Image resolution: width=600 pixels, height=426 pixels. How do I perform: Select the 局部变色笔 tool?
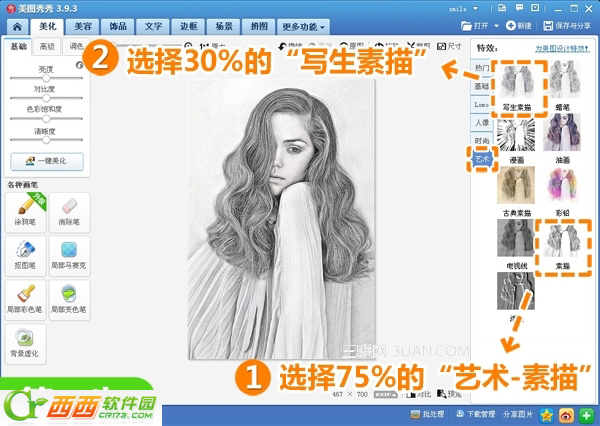point(69,300)
